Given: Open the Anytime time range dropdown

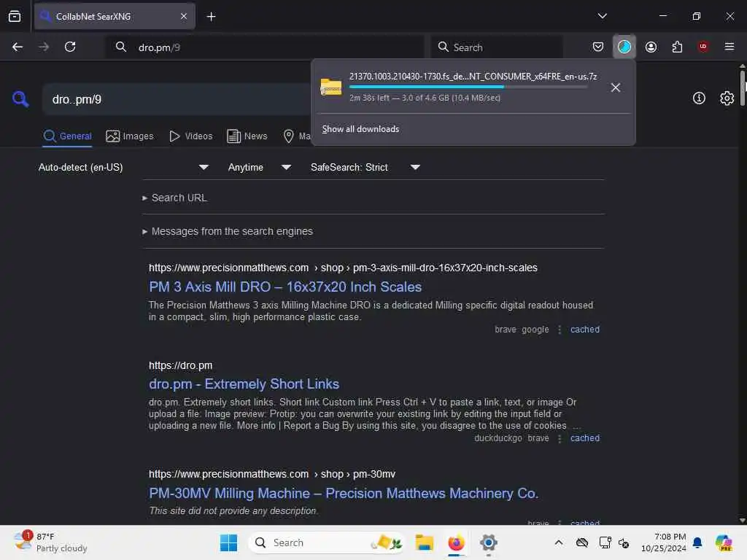Looking at the screenshot, I should (x=260, y=167).
